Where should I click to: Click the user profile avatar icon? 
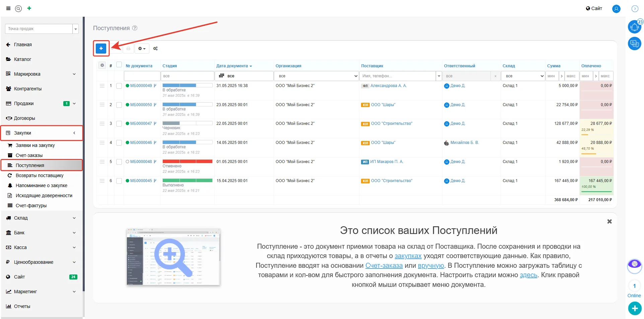(616, 9)
